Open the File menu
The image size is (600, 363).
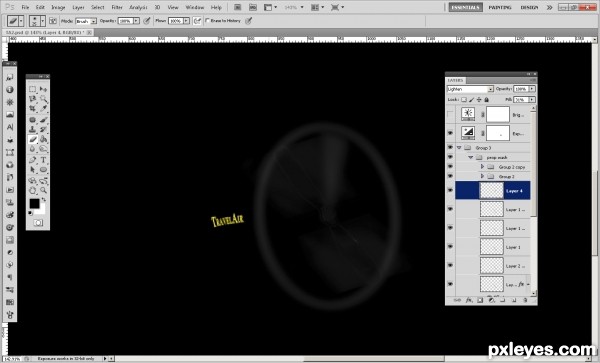tap(25, 7)
